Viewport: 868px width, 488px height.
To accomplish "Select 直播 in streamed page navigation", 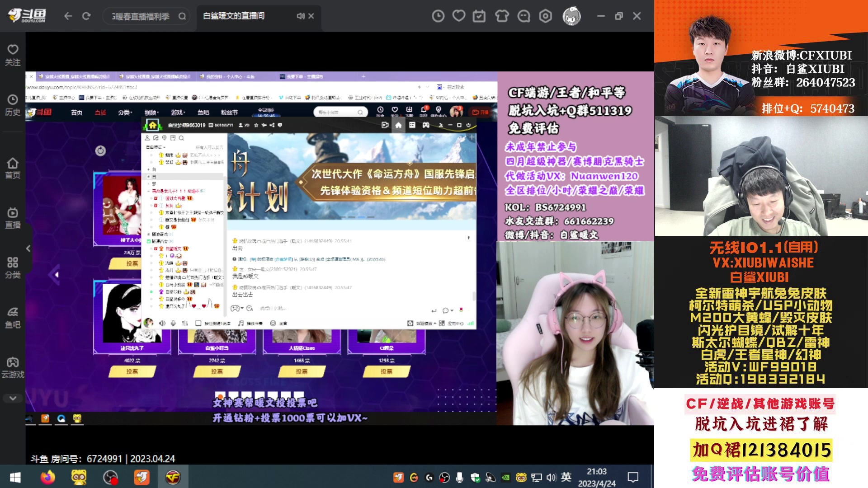I will (x=100, y=112).
